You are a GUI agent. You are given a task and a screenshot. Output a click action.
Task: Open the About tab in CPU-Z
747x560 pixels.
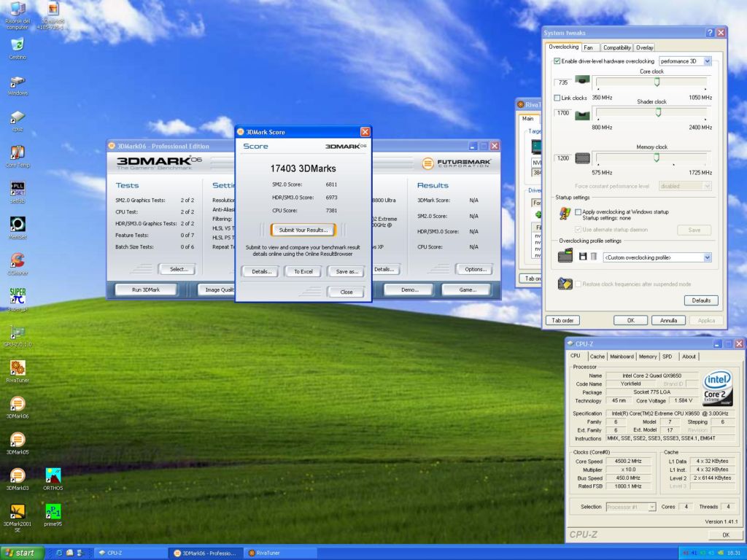pos(689,356)
